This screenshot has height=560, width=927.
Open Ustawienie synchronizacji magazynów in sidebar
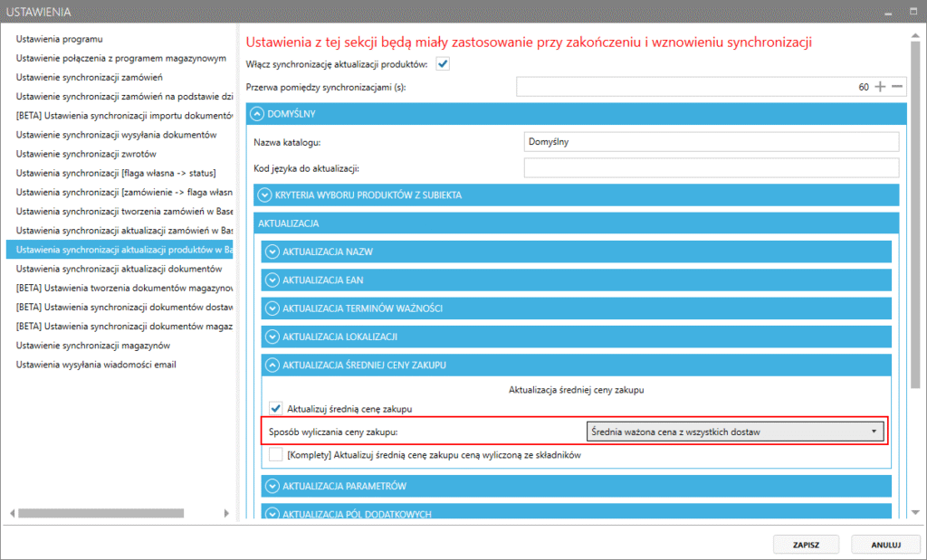click(93, 346)
